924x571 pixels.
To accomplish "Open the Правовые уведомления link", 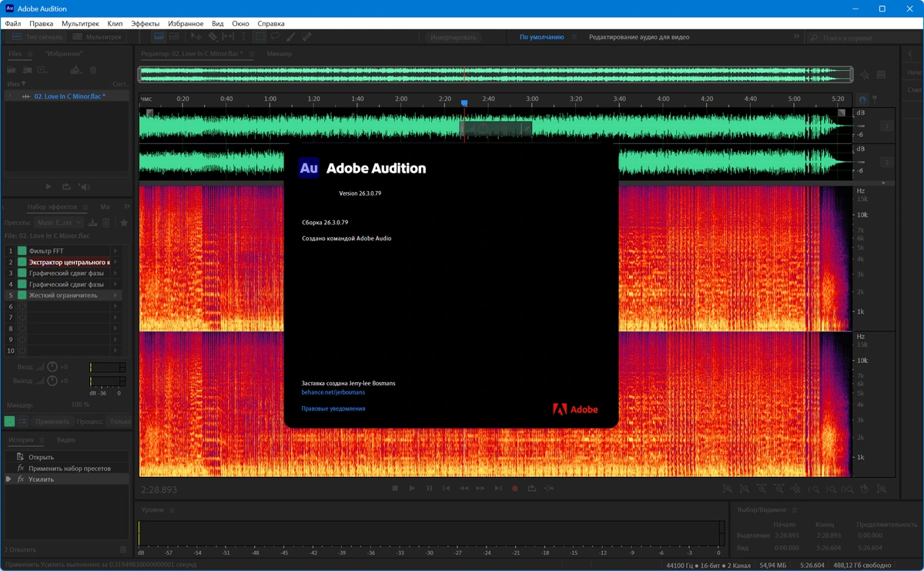I will click(333, 408).
